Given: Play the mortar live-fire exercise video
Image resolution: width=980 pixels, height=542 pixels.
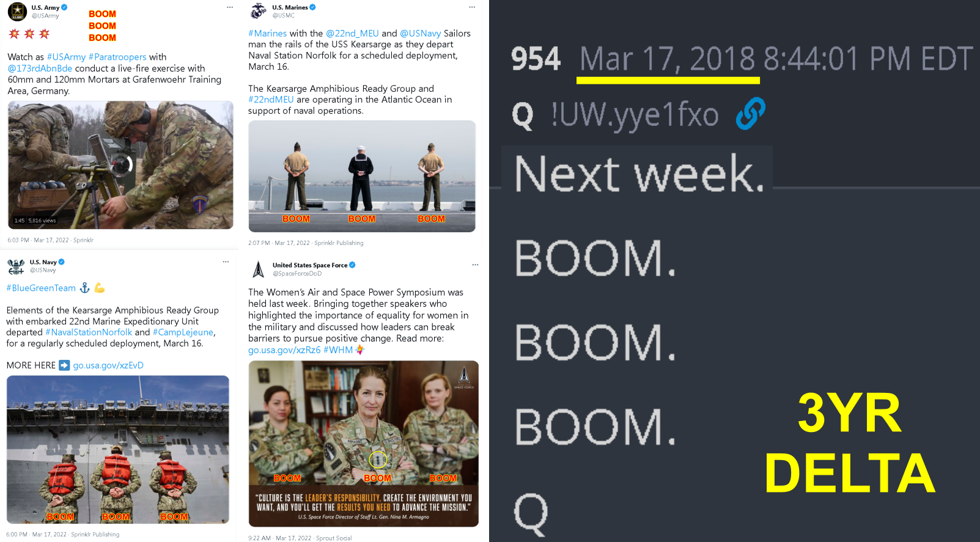Looking at the screenshot, I should 120,165.
